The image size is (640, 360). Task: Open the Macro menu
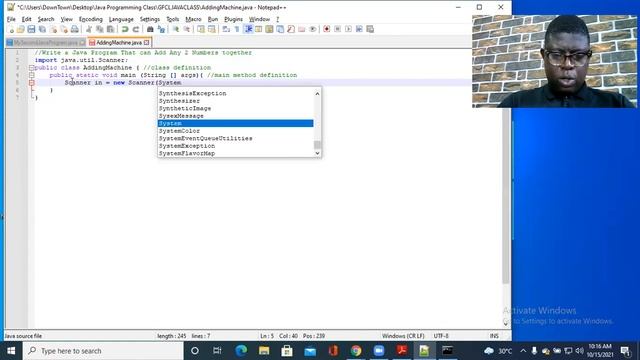point(193,19)
